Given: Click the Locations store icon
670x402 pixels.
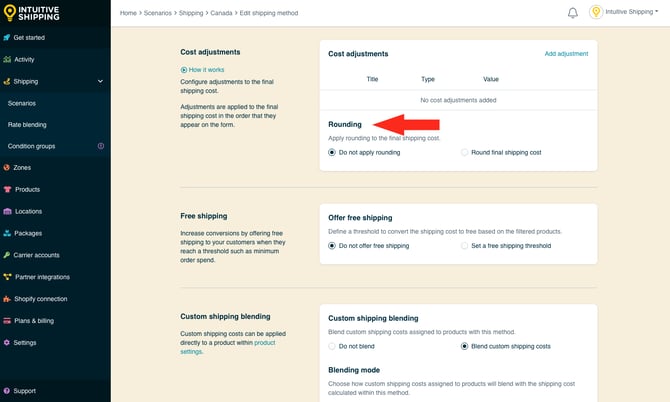Looking at the screenshot, I should click(x=7, y=211).
